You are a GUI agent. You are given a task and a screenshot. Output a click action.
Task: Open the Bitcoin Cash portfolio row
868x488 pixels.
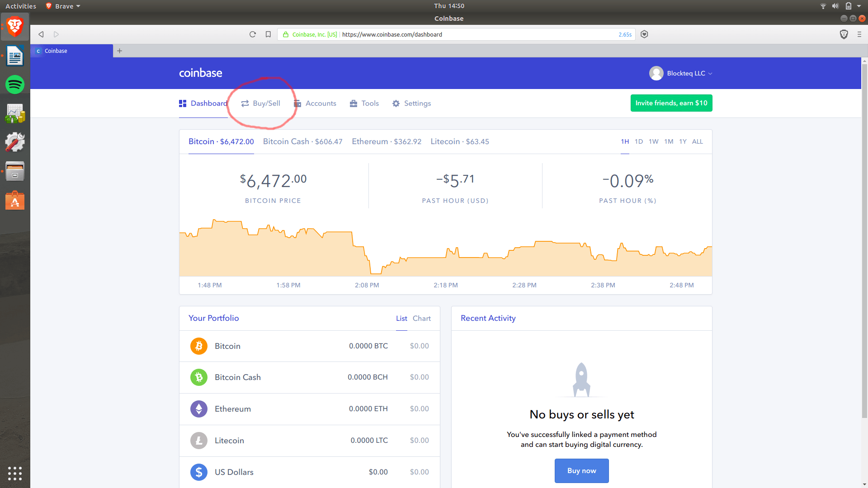310,377
